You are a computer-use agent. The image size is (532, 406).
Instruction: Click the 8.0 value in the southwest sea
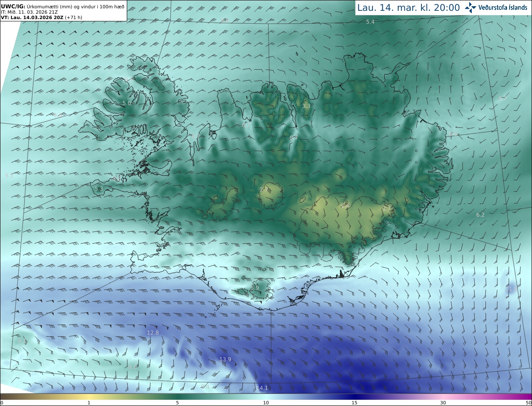pos(132,367)
